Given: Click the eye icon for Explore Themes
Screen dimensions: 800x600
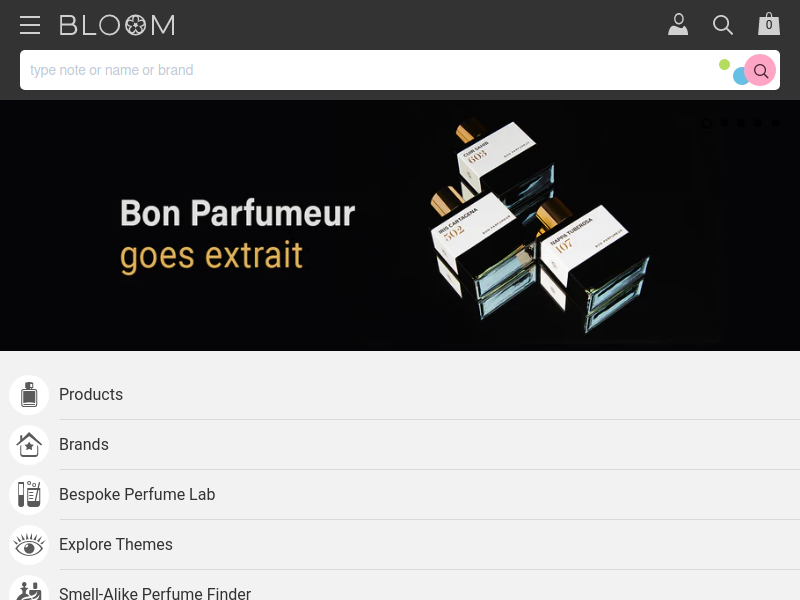Looking at the screenshot, I should pyautogui.click(x=29, y=545).
